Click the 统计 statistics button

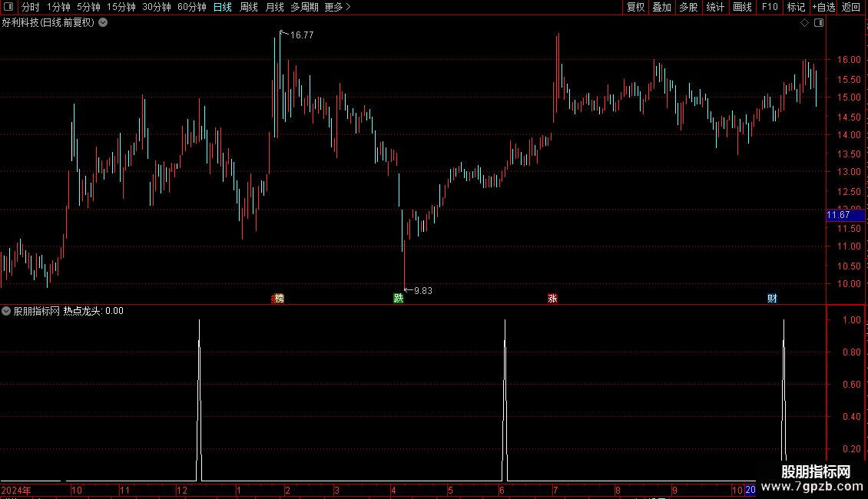pyautogui.click(x=714, y=7)
